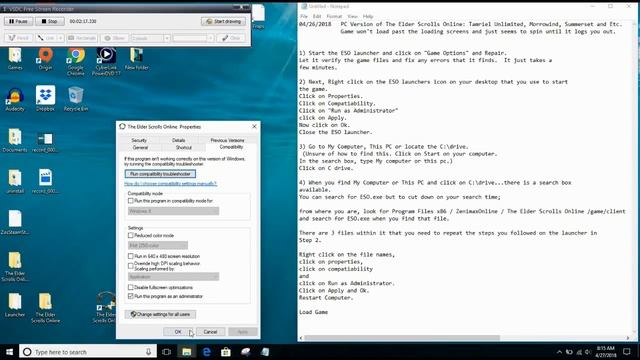
Task: Select the Line drawing tool
Action: coord(46,38)
